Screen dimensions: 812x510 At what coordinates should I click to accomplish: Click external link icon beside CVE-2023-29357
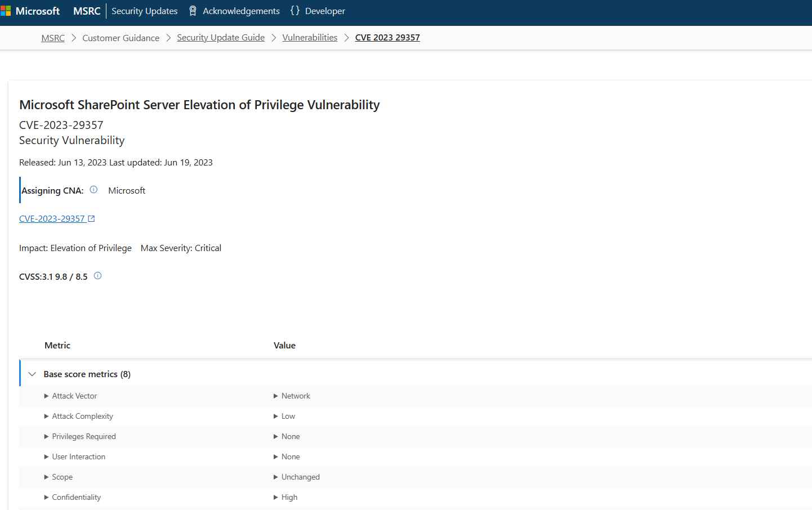[x=91, y=218]
